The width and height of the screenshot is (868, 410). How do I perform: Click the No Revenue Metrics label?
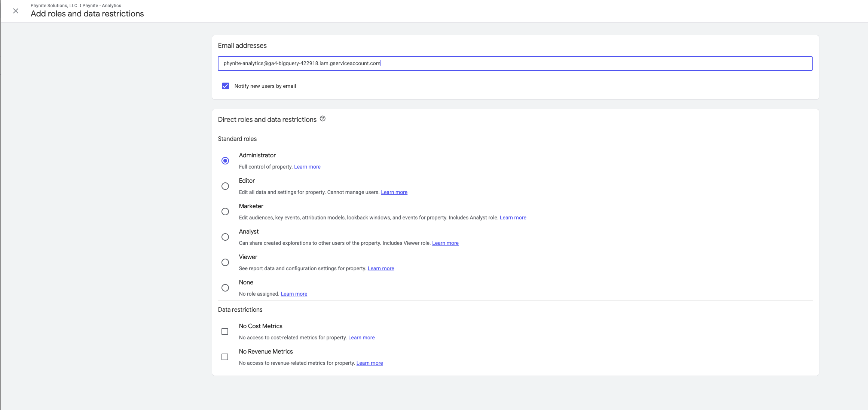[x=266, y=351]
